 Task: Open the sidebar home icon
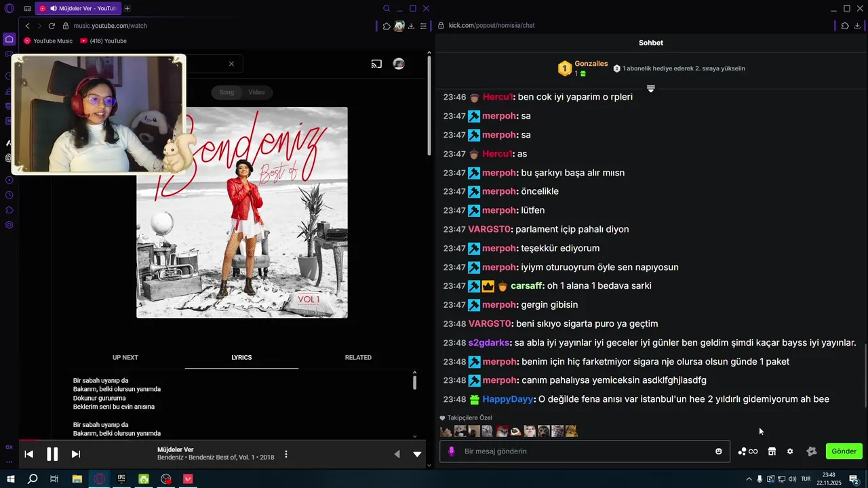pyautogui.click(x=9, y=39)
